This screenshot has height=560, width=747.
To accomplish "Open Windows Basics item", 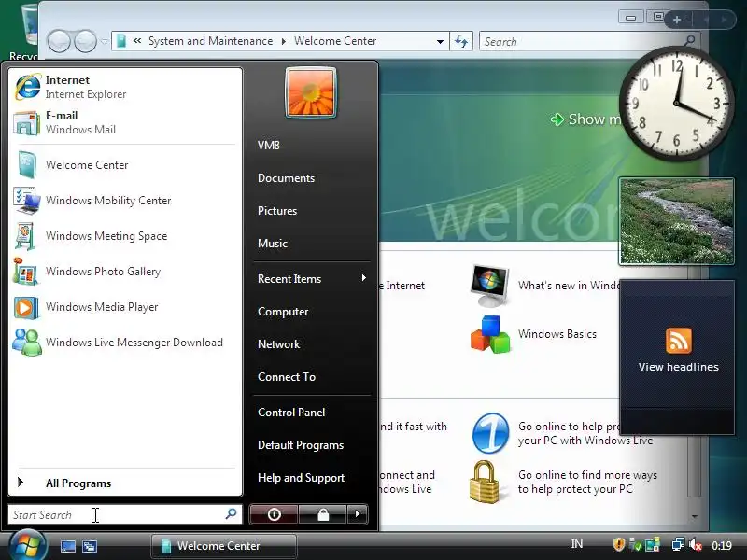I will pos(533,334).
